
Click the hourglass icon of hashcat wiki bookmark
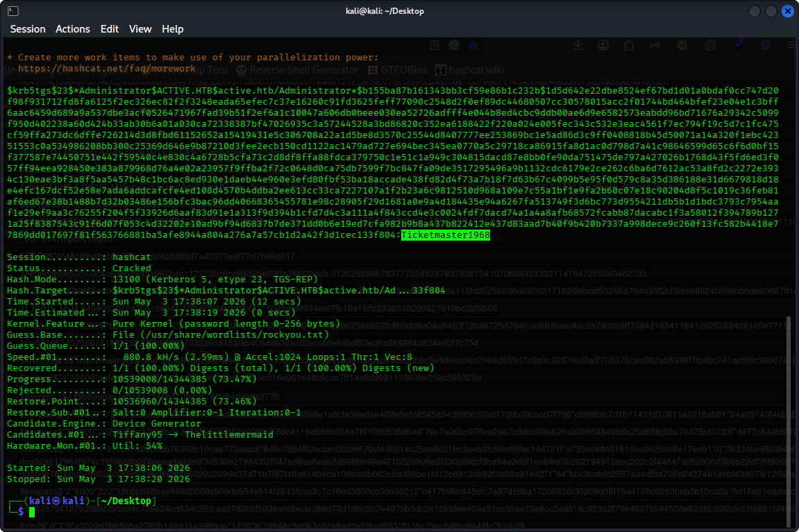tap(440, 70)
